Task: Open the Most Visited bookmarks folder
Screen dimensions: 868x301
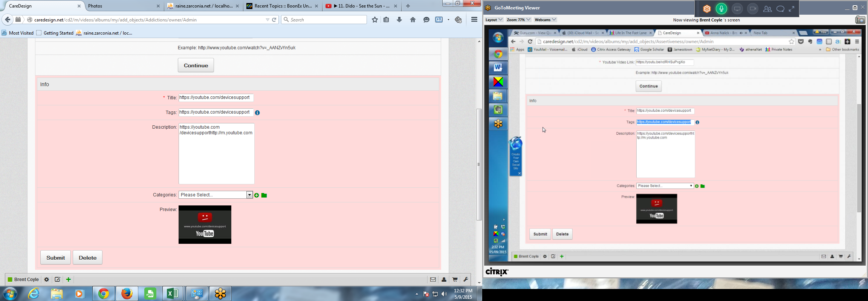Action: click(17, 33)
